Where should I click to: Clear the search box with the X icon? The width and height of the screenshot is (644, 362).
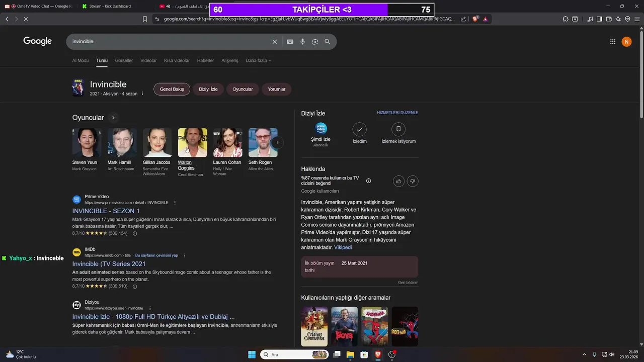click(274, 42)
